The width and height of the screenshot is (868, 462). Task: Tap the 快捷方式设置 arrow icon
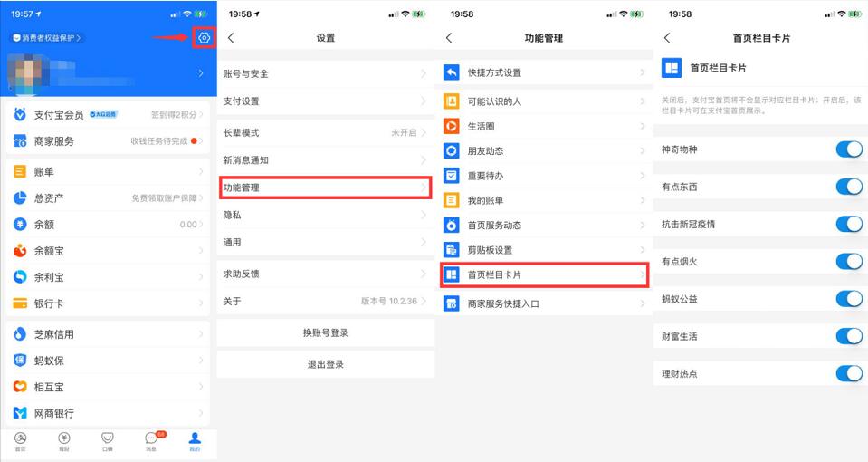tap(451, 72)
